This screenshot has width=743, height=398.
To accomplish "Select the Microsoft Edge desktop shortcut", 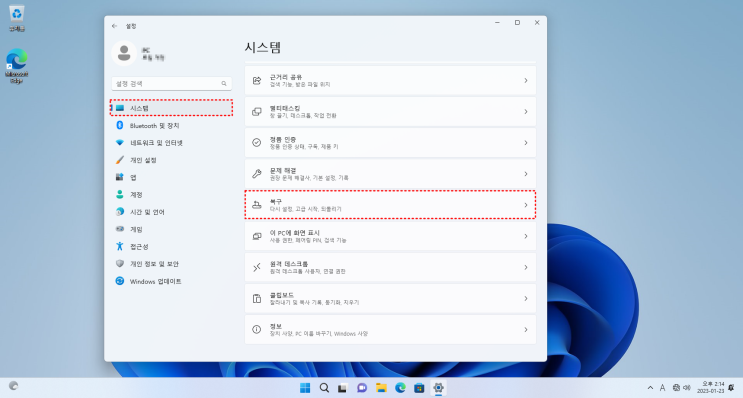I will 17,66.
